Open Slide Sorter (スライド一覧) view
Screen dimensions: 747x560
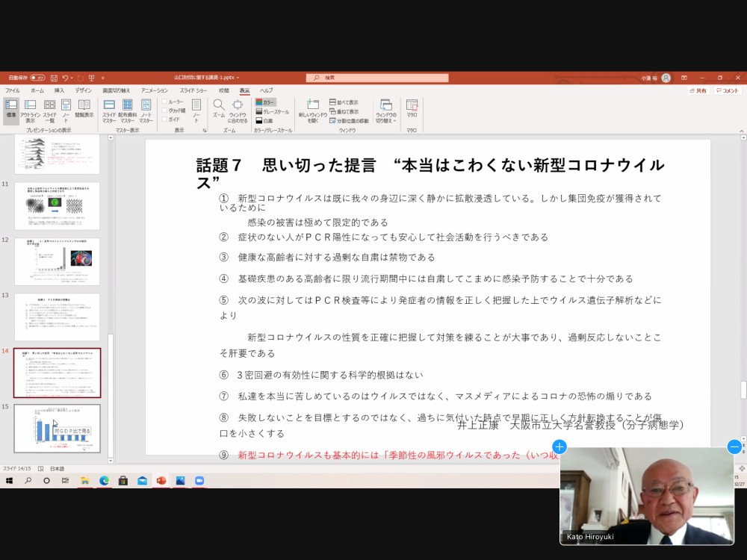(49, 111)
